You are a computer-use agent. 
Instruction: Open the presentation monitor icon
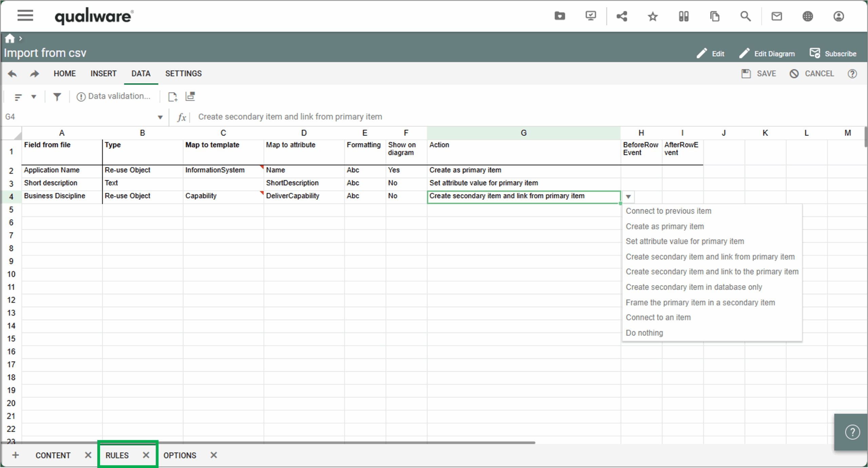pos(591,16)
